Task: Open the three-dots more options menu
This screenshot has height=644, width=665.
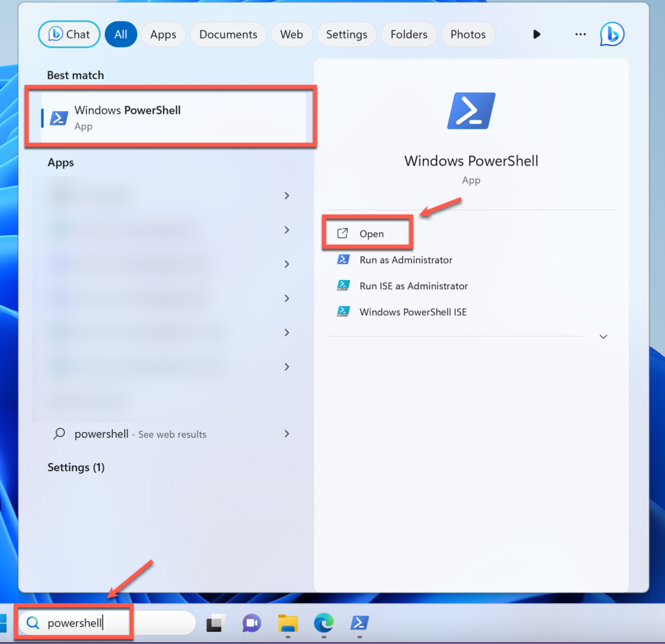Action: point(581,34)
